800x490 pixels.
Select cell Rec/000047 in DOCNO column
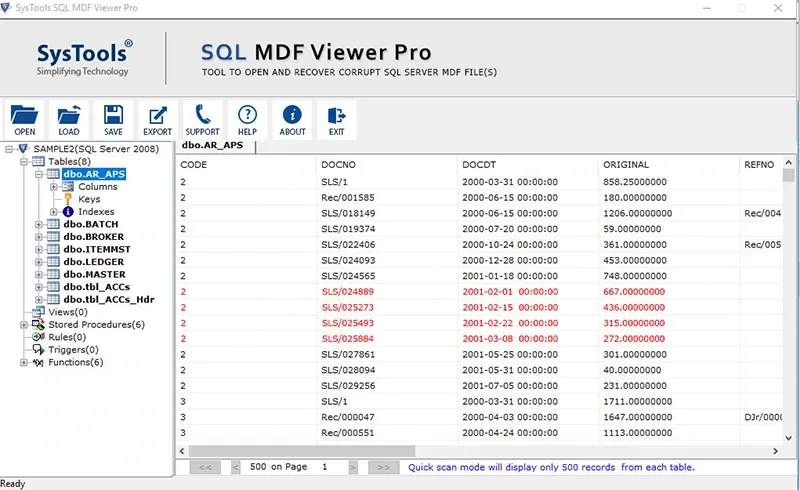pyautogui.click(x=347, y=418)
